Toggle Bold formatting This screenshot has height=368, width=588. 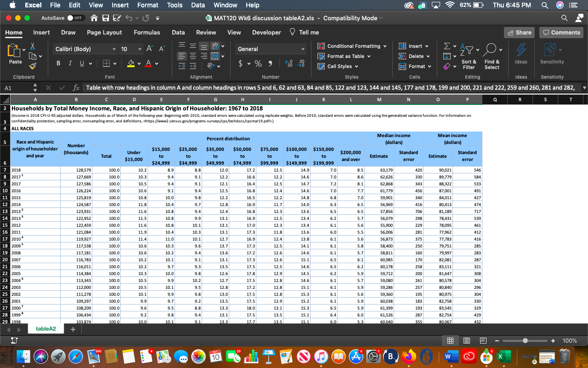(x=59, y=63)
